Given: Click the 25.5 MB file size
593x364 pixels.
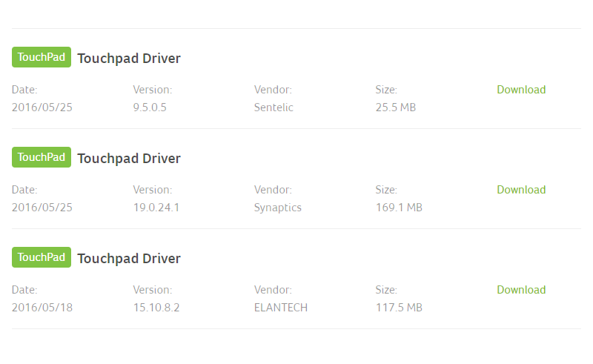Looking at the screenshot, I should [x=396, y=107].
